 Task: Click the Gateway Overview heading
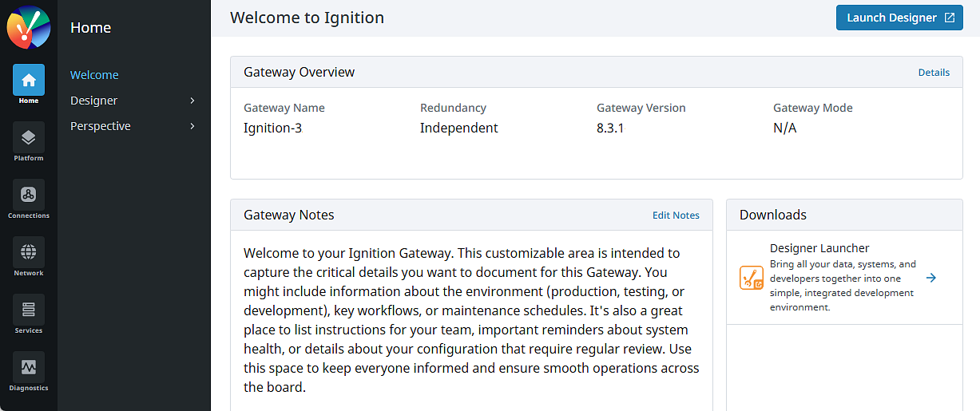pos(299,72)
